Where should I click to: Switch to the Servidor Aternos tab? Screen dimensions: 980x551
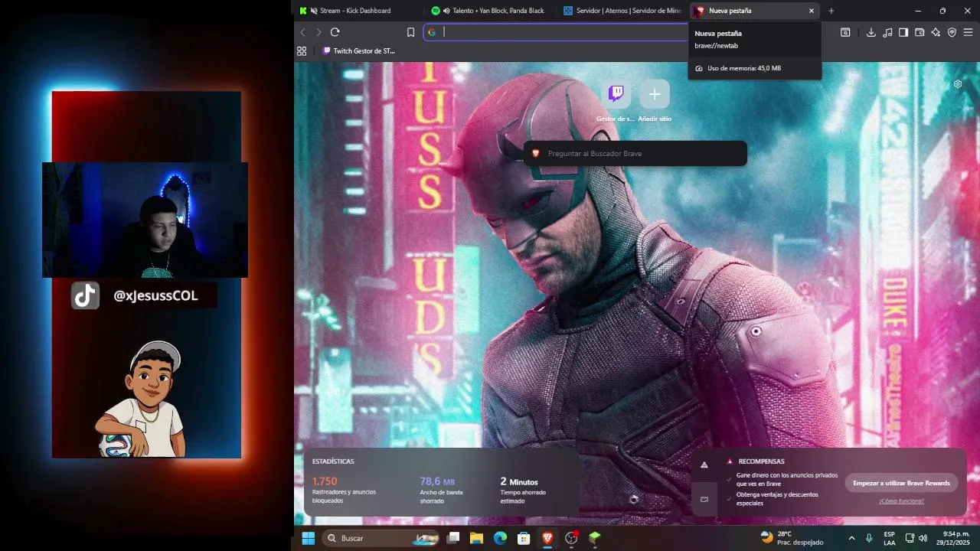(622, 11)
